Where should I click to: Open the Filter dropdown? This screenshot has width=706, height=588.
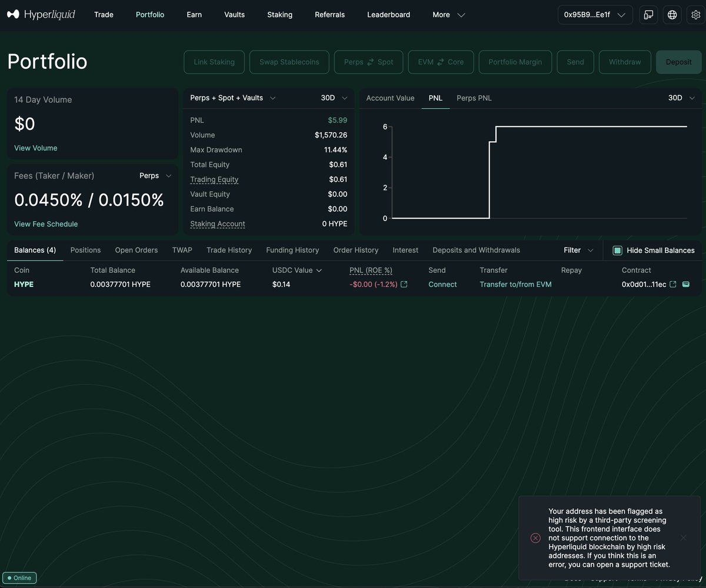(x=578, y=250)
